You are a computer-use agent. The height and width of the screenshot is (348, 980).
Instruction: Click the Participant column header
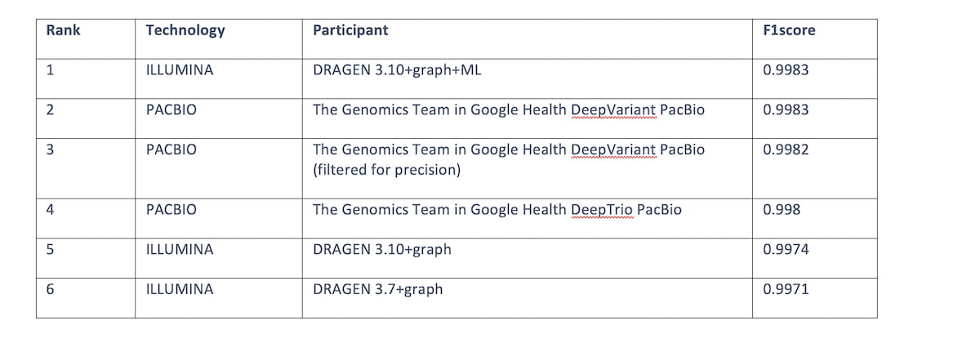(x=350, y=31)
